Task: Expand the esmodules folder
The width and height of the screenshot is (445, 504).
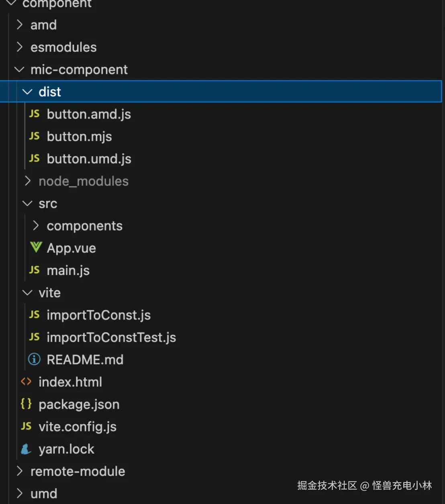Action: tap(19, 47)
